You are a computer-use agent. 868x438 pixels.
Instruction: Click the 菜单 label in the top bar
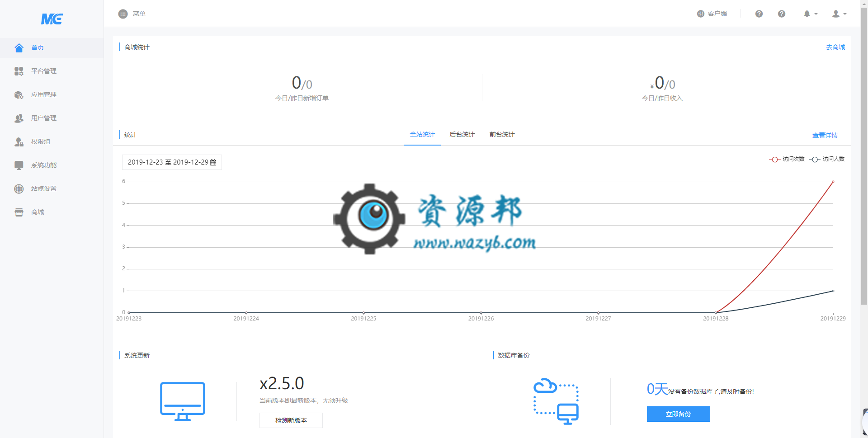click(139, 14)
